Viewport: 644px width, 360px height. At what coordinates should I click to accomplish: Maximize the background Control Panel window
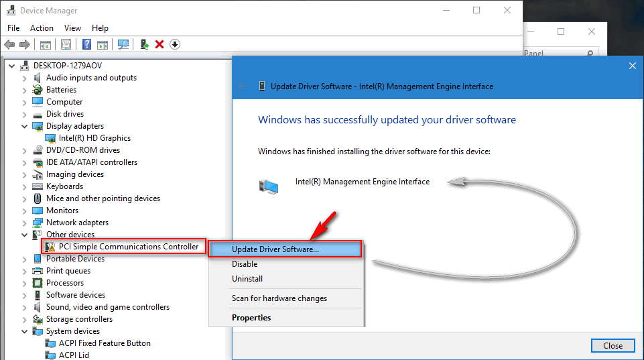[561, 32]
